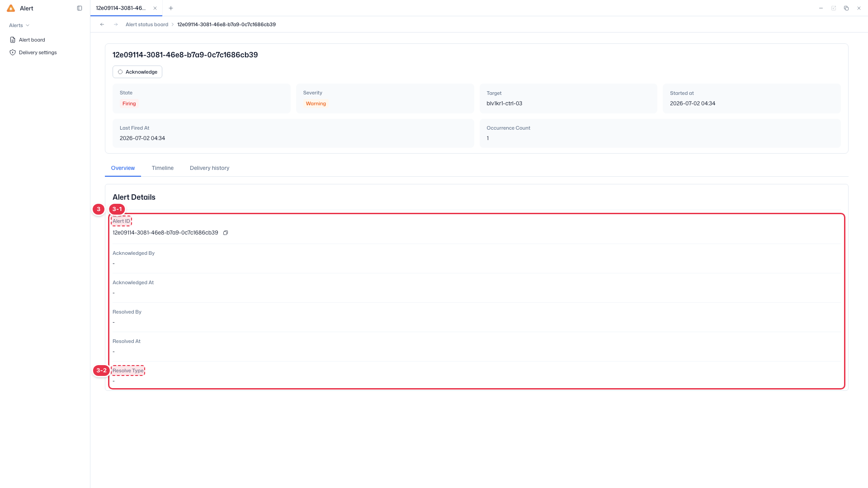This screenshot has height=488, width=868.
Task: Click the Alert ID value in details
Action: click(x=165, y=233)
